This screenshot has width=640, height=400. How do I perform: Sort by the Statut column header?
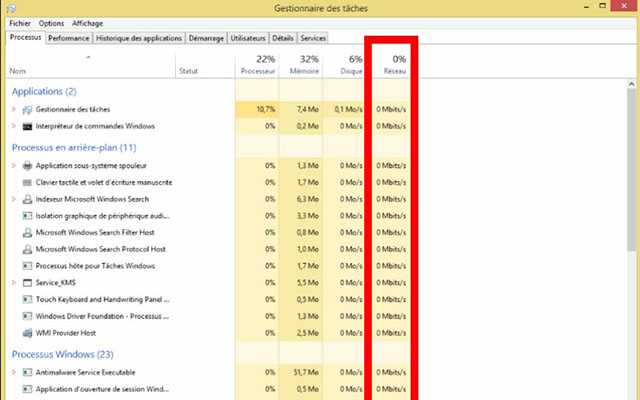tap(205, 65)
